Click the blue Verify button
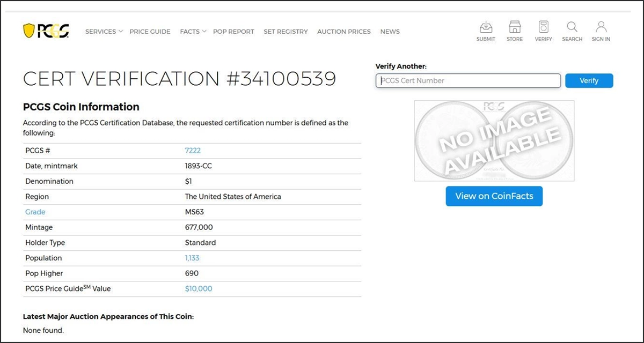Screen dimensions: 644x343 tap(589, 81)
